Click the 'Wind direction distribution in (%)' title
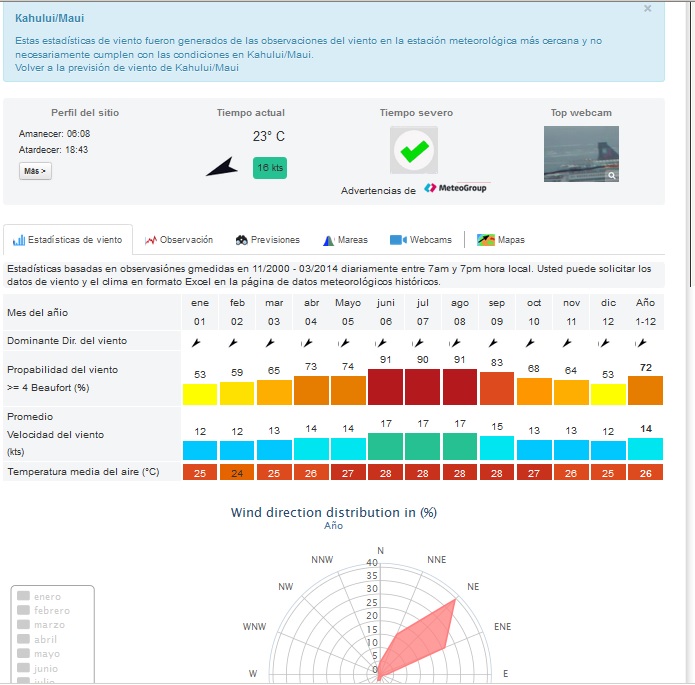Screen dimensions: 695x685 334,513
